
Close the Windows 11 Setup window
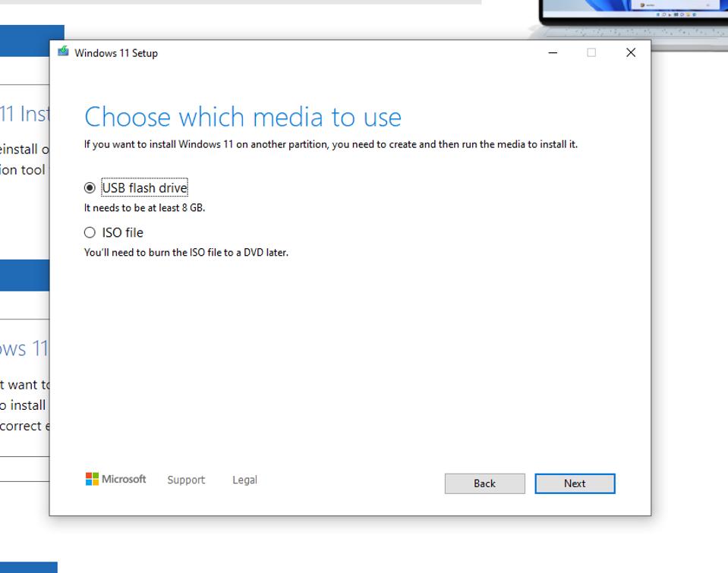point(631,52)
